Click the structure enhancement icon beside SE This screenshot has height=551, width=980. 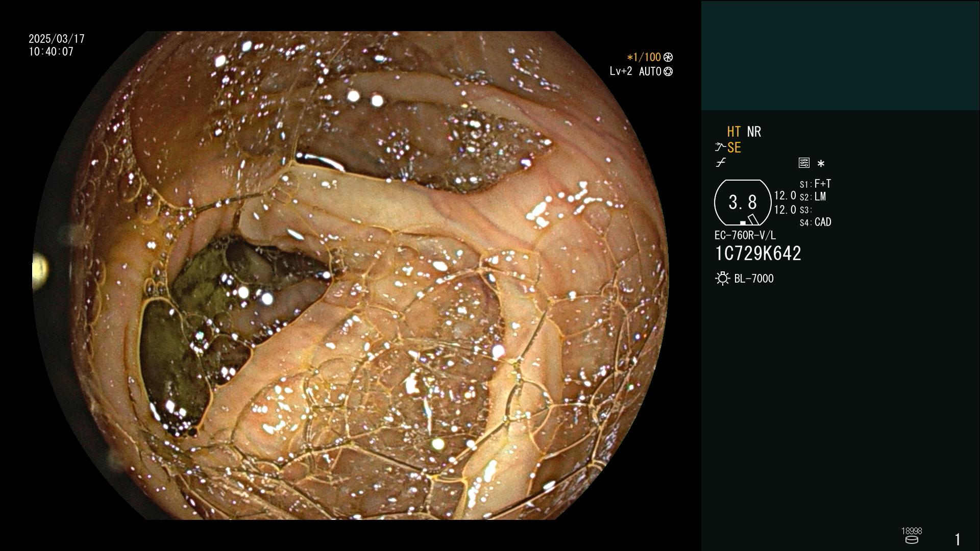[x=720, y=147]
